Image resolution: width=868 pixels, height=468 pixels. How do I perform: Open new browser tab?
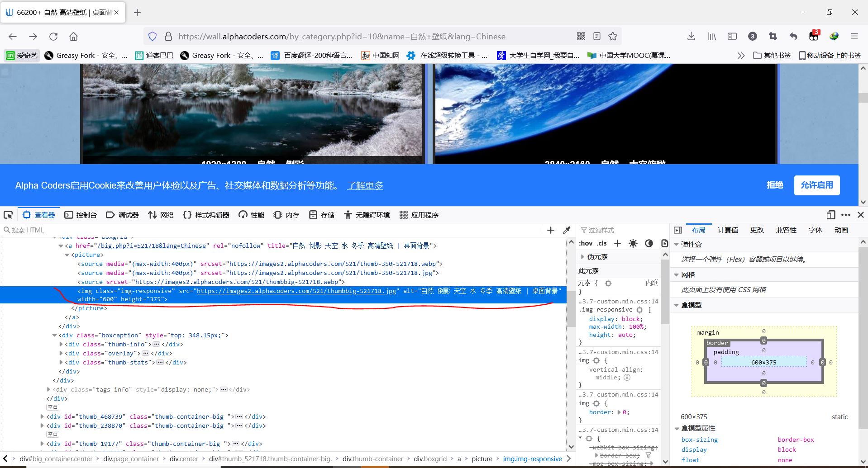point(138,13)
